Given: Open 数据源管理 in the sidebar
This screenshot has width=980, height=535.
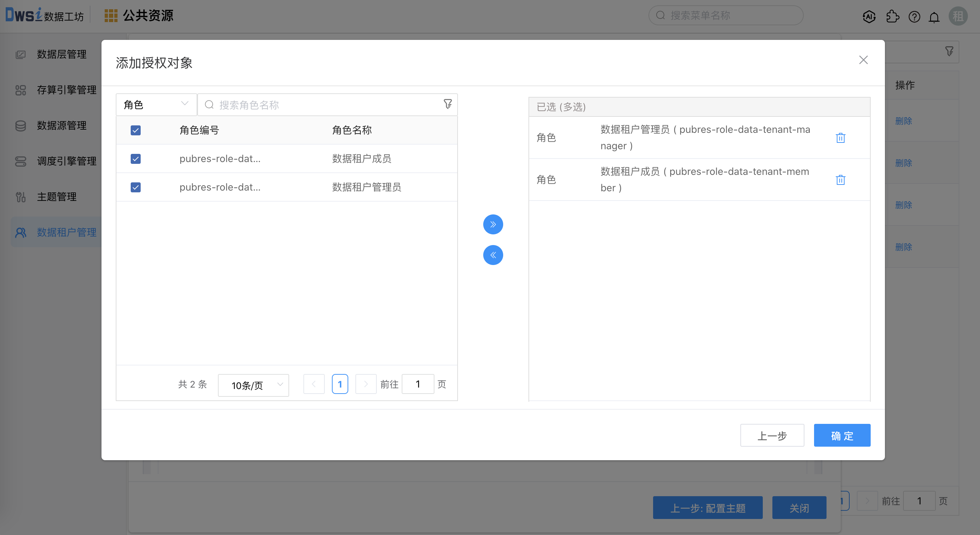Looking at the screenshot, I should click(x=61, y=126).
